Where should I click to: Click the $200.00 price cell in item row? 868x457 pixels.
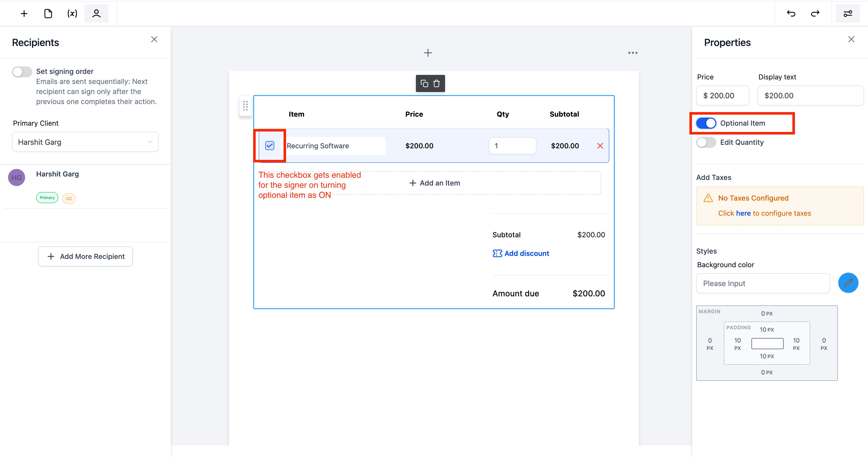[419, 146]
